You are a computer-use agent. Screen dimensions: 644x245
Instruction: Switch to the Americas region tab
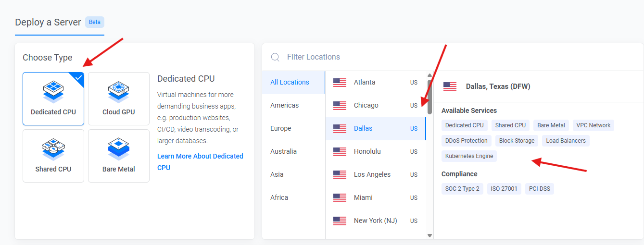coord(284,105)
